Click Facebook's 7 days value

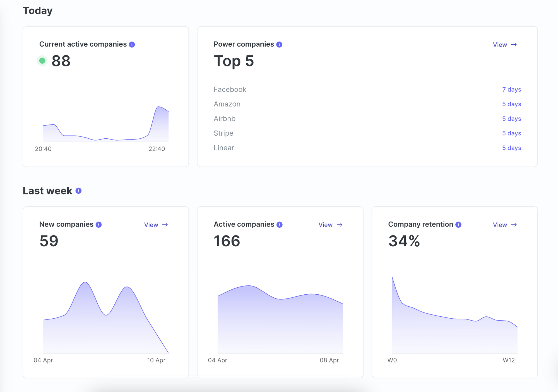511,90
